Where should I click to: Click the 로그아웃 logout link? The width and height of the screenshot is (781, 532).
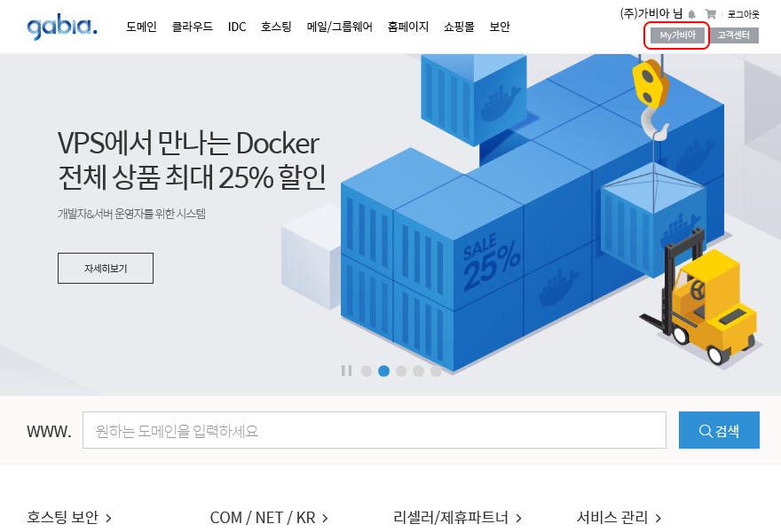point(743,14)
